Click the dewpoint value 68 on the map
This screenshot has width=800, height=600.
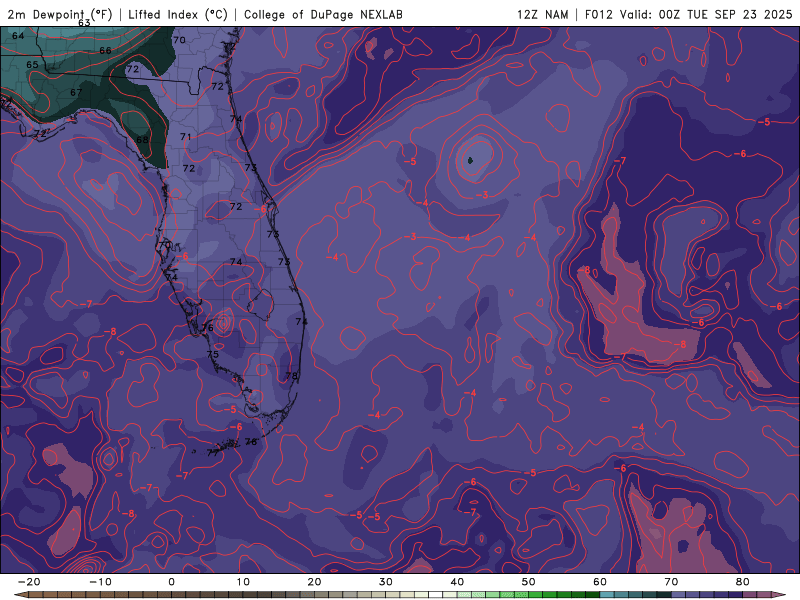tap(142, 140)
